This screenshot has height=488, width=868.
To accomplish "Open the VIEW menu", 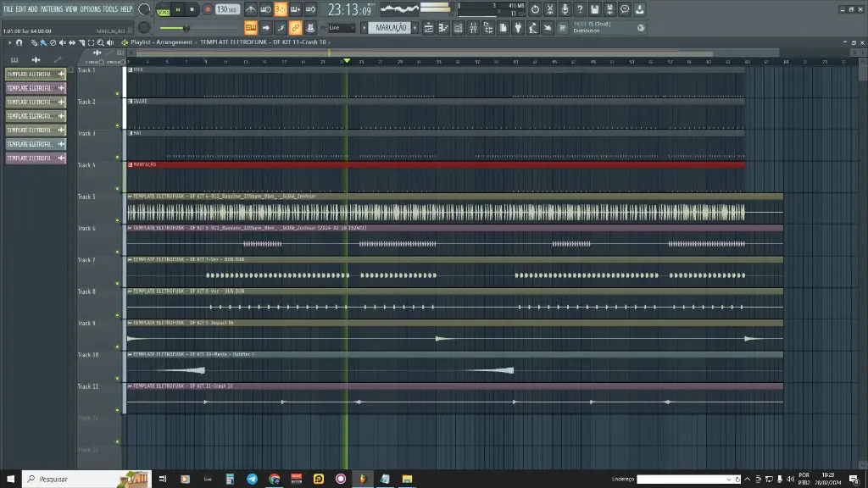I will pos(71,8).
